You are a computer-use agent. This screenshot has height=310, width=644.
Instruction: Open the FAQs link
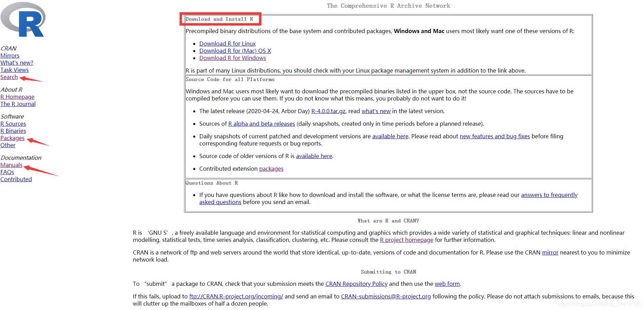click(x=7, y=172)
